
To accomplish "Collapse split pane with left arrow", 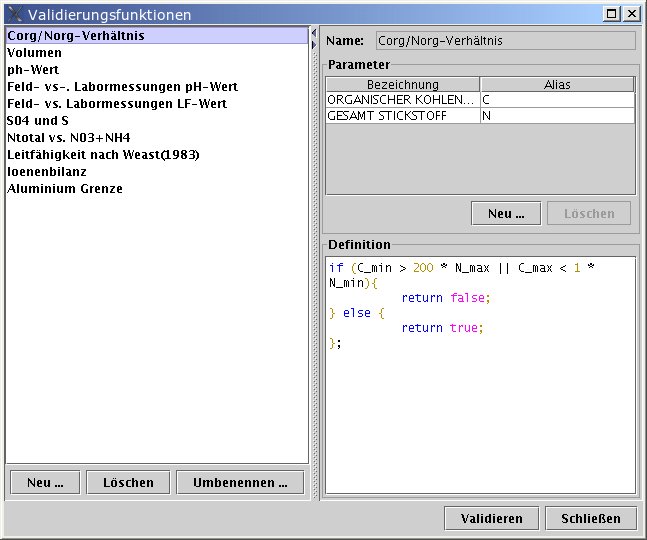I will pyautogui.click(x=314, y=33).
